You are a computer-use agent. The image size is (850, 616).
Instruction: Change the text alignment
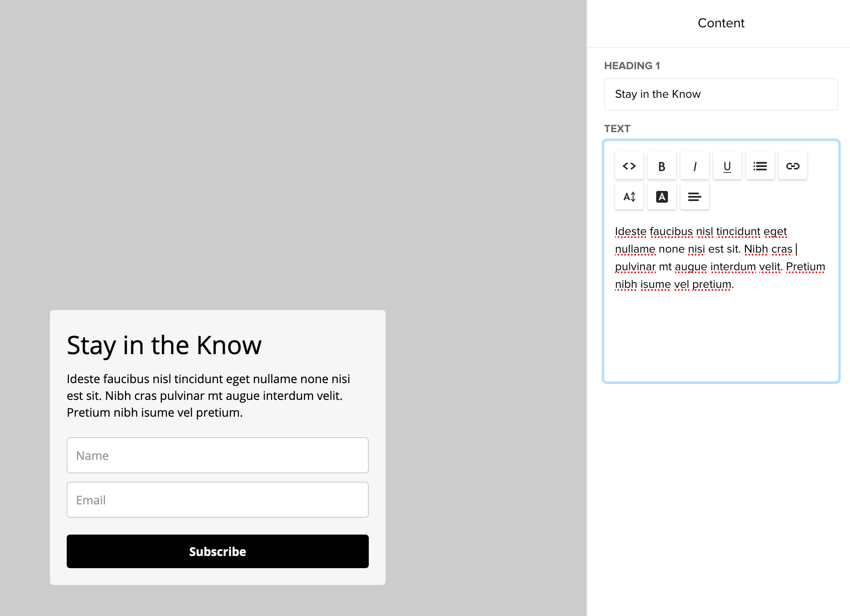(x=694, y=196)
